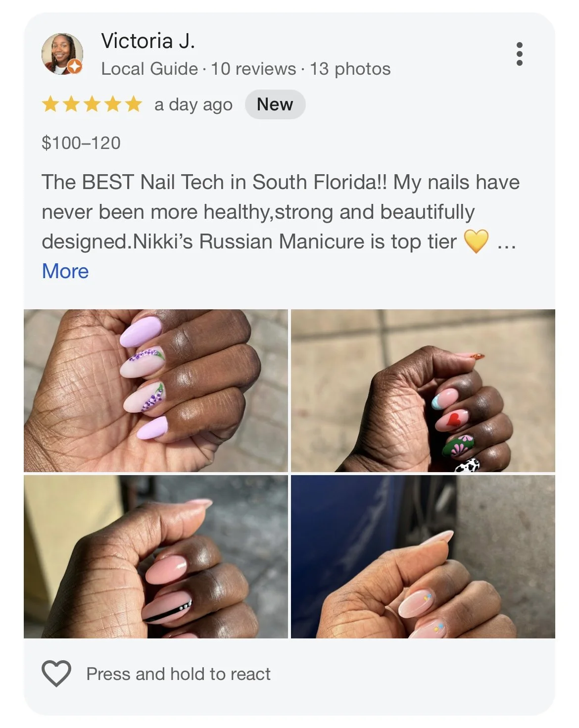Open the nude nails with tiny flowers photo
579x728 pixels.
pos(423,557)
